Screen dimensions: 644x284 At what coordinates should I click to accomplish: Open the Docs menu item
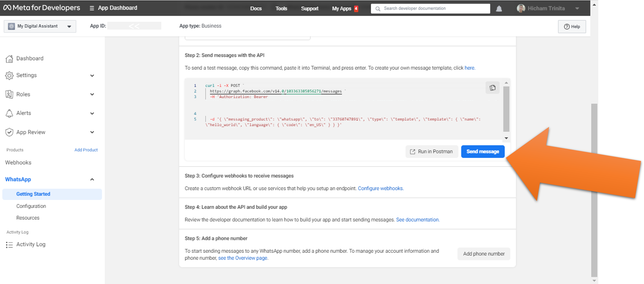click(256, 8)
